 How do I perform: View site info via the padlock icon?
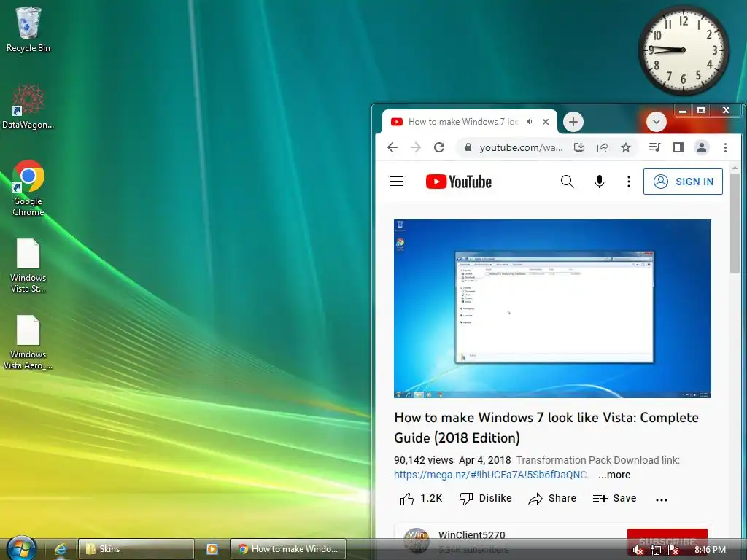(x=468, y=147)
